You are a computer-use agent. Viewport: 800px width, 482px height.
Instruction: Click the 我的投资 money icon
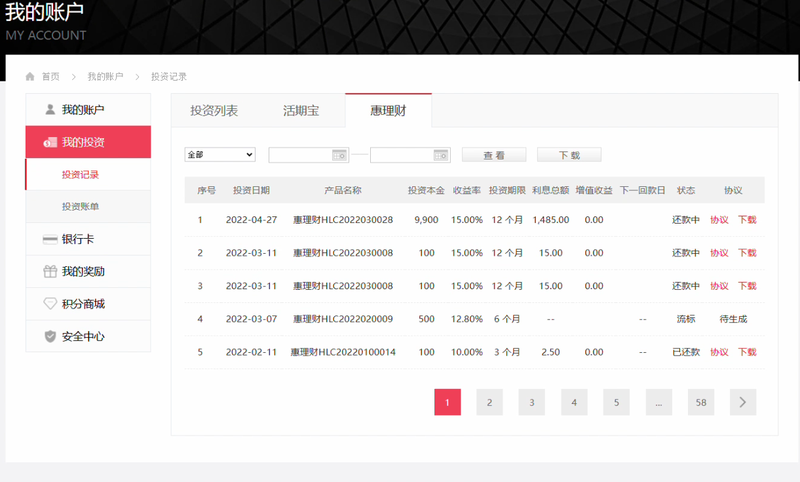50,142
